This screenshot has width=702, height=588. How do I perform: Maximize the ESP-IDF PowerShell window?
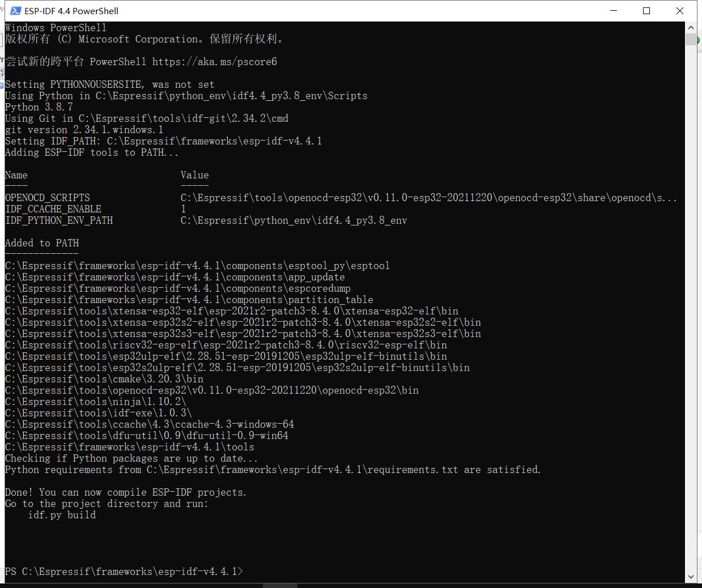tap(646, 11)
